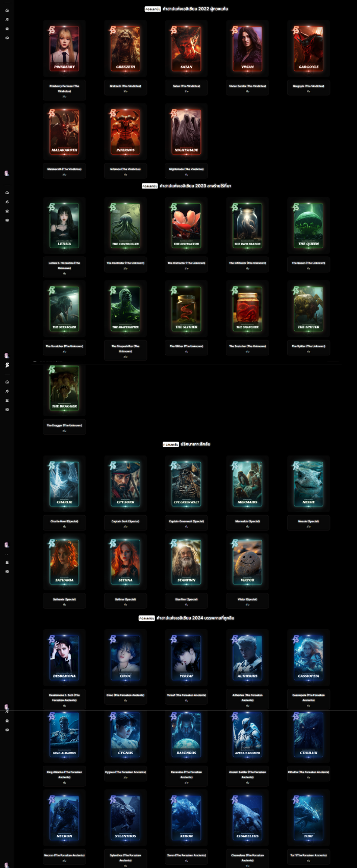Click the RP emblem on The Queen card

coord(296,207)
